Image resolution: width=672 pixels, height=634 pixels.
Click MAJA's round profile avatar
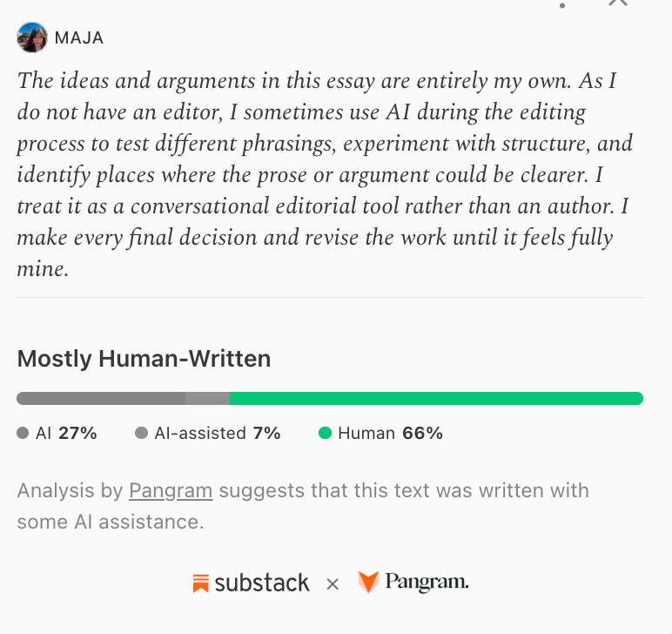pos(32,37)
